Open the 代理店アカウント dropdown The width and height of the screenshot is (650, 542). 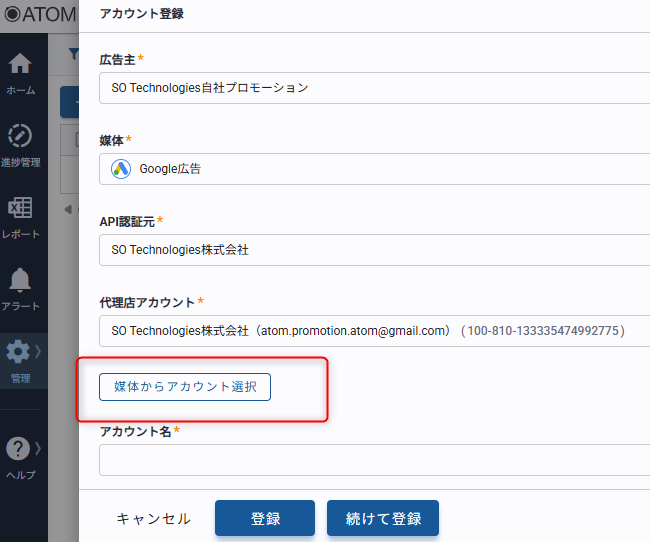375,331
